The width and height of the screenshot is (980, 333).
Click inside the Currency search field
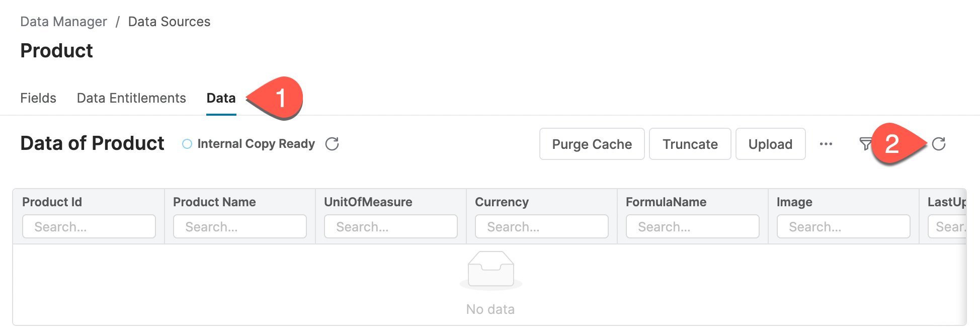542,226
